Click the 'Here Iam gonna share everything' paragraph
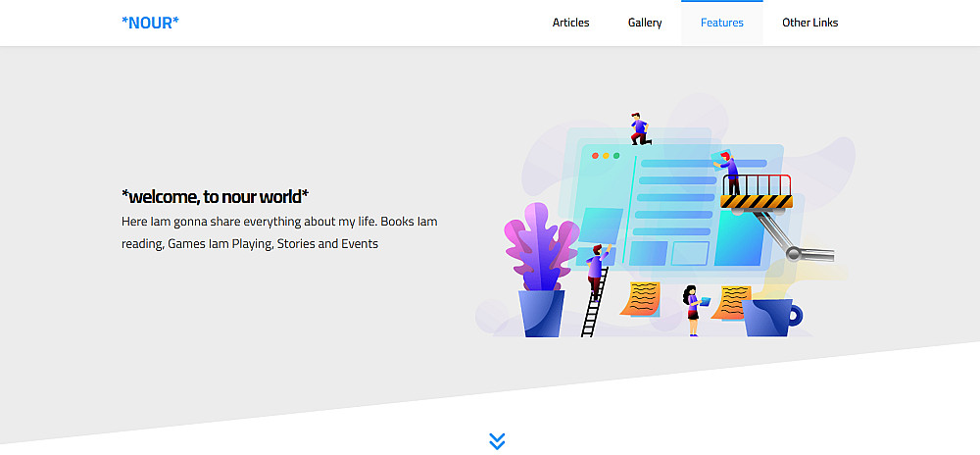 tap(279, 232)
